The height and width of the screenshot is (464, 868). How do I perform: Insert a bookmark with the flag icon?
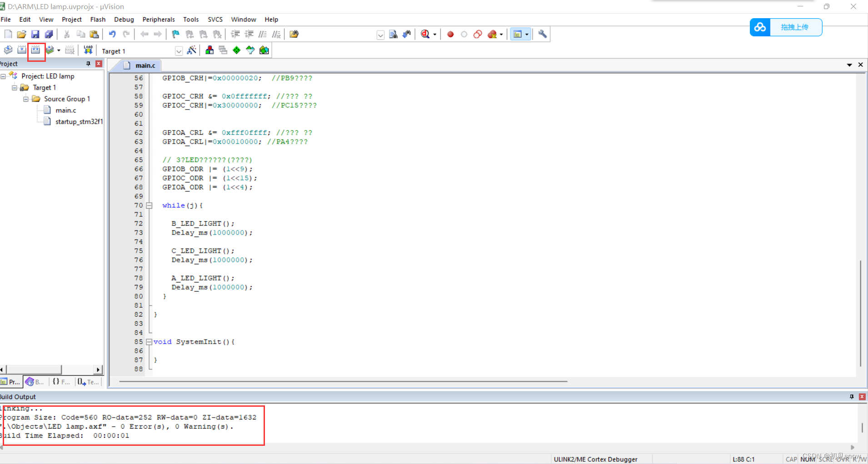(176, 34)
